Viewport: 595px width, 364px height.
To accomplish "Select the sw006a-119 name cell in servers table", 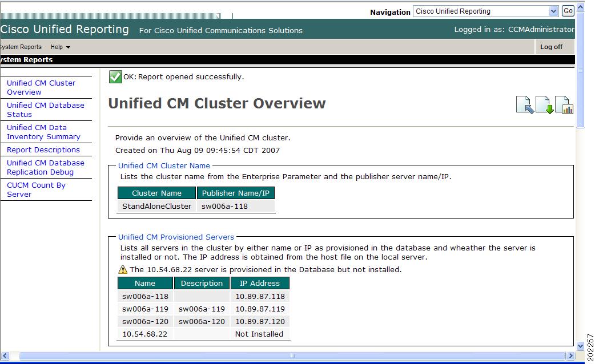I will tap(145, 309).
